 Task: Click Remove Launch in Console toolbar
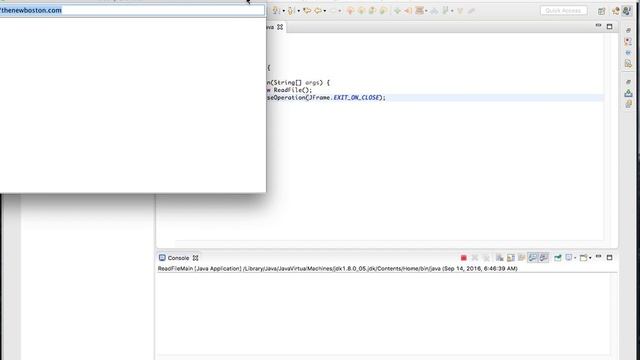[475, 258]
